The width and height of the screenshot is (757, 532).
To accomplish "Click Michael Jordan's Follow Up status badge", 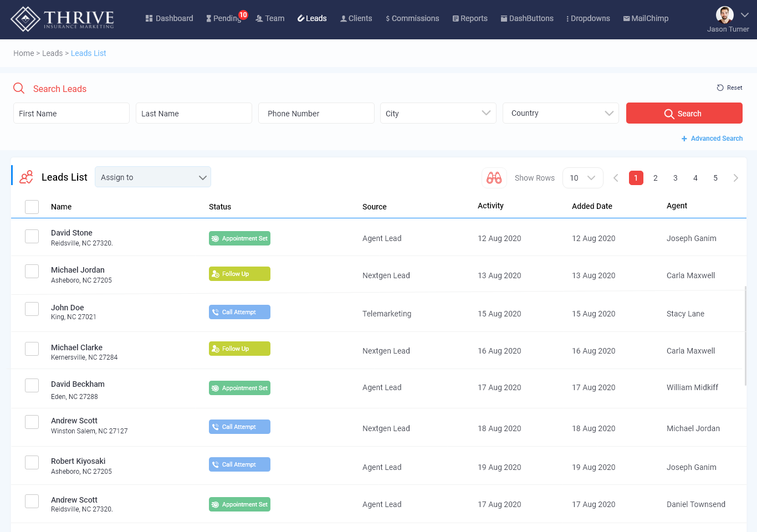I will pos(239,274).
